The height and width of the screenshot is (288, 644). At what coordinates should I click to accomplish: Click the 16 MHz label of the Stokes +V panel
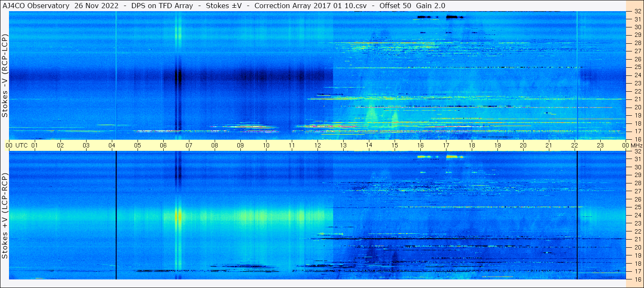tap(637, 279)
